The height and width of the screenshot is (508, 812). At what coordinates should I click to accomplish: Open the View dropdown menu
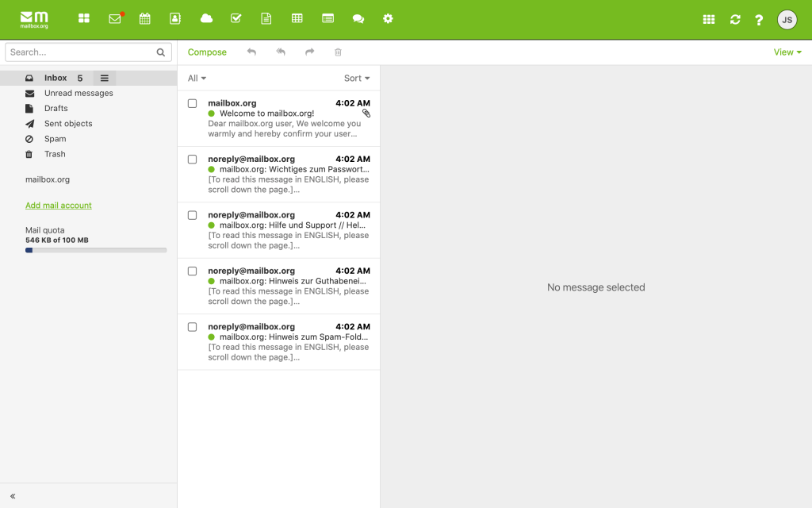click(787, 52)
